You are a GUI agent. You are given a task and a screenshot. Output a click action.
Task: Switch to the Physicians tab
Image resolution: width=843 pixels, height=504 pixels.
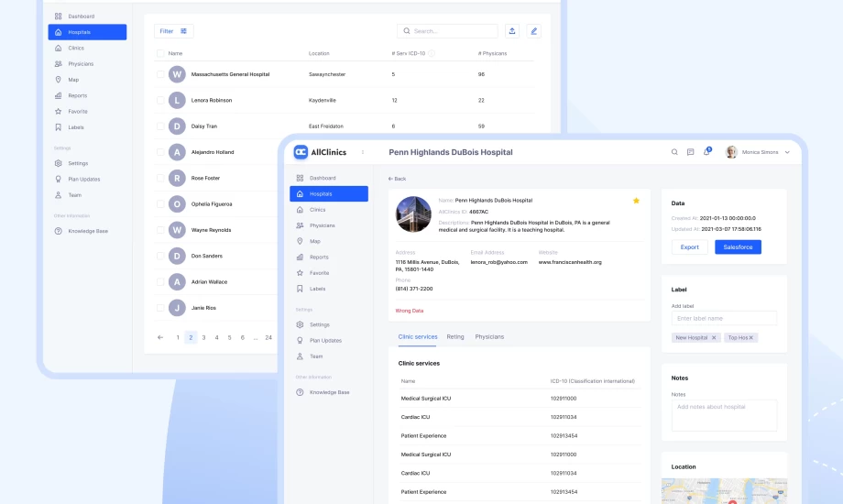click(489, 336)
